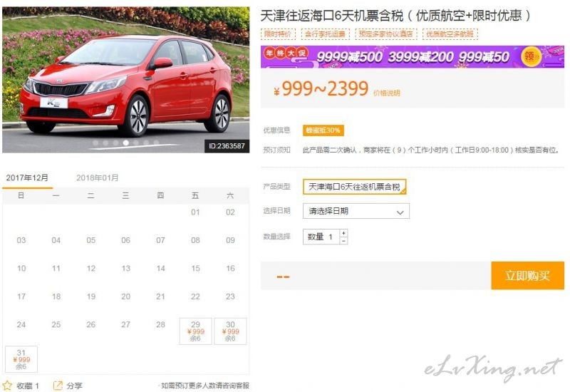Click the red car product photo

126,80
